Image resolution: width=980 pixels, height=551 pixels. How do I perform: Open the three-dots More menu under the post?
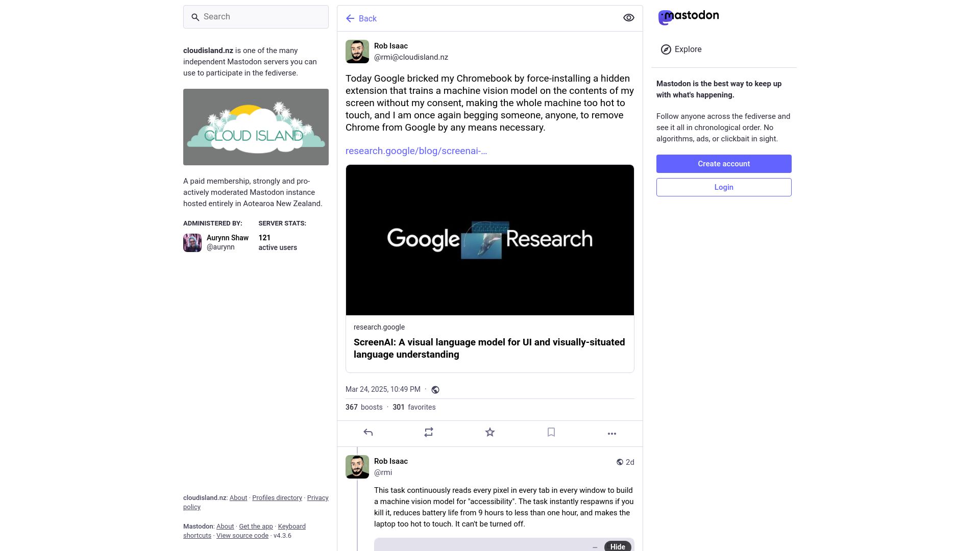pyautogui.click(x=612, y=434)
